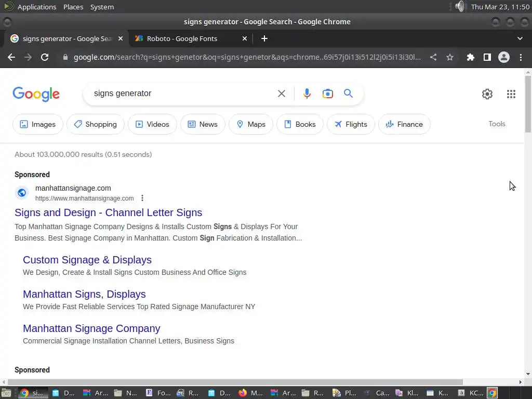Switch to the Ca... taskbar window
The image size is (532, 399).
(x=377, y=393)
